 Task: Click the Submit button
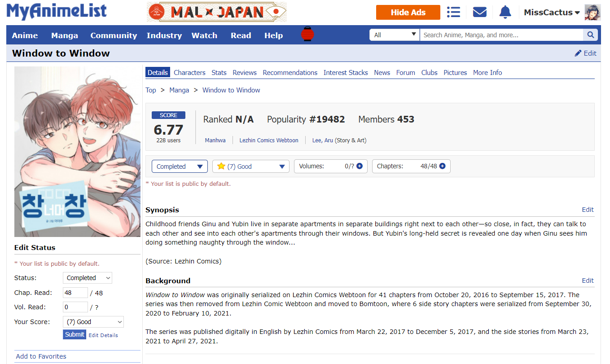tap(75, 334)
